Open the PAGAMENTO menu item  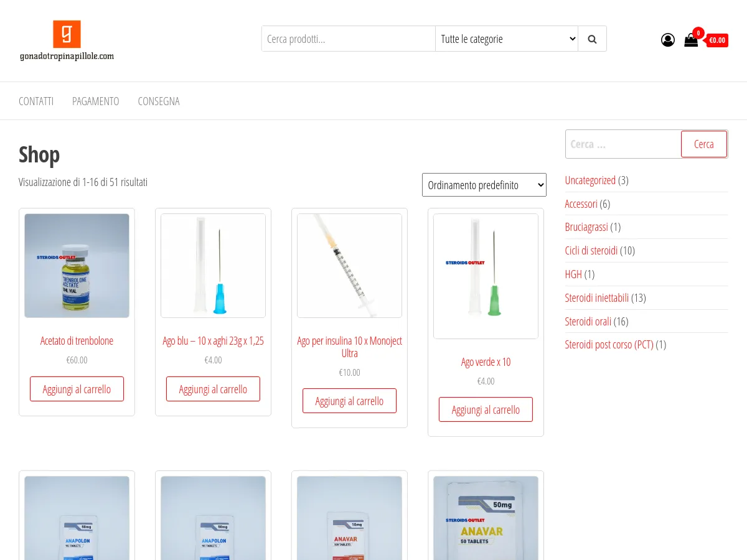(x=95, y=101)
